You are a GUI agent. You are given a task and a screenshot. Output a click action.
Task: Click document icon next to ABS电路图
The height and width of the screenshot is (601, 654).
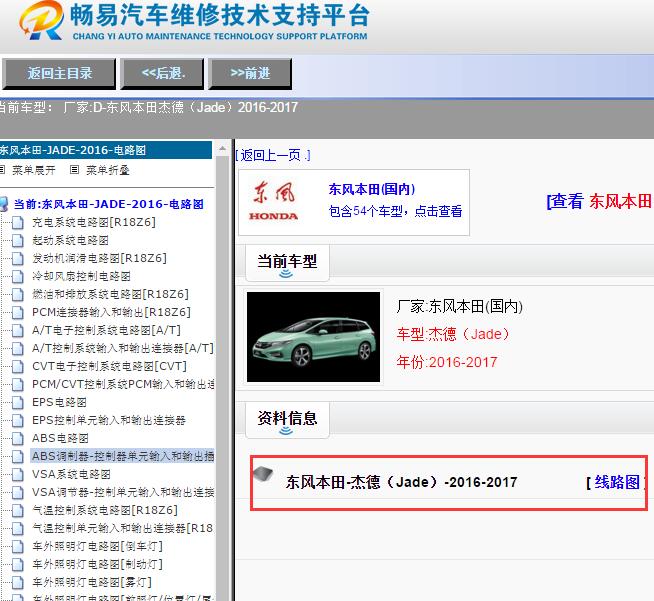tap(18, 439)
